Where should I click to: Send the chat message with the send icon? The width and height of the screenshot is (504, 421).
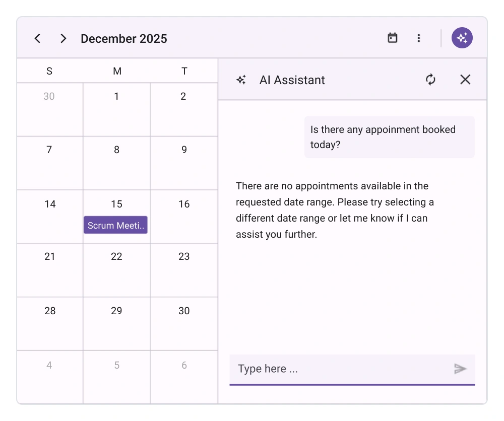click(x=461, y=369)
